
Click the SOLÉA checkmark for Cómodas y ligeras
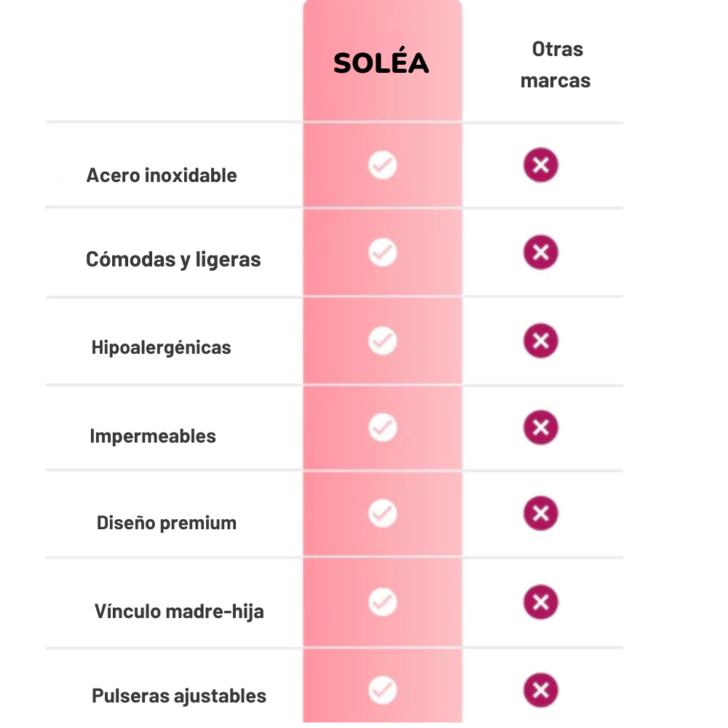pos(382,253)
